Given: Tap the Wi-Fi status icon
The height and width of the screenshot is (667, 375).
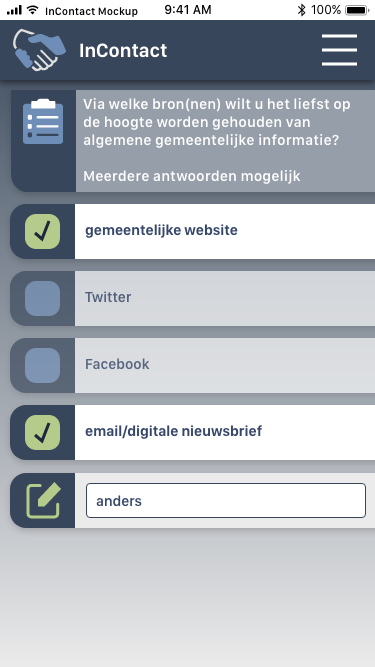Looking at the screenshot, I should pos(32,10).
